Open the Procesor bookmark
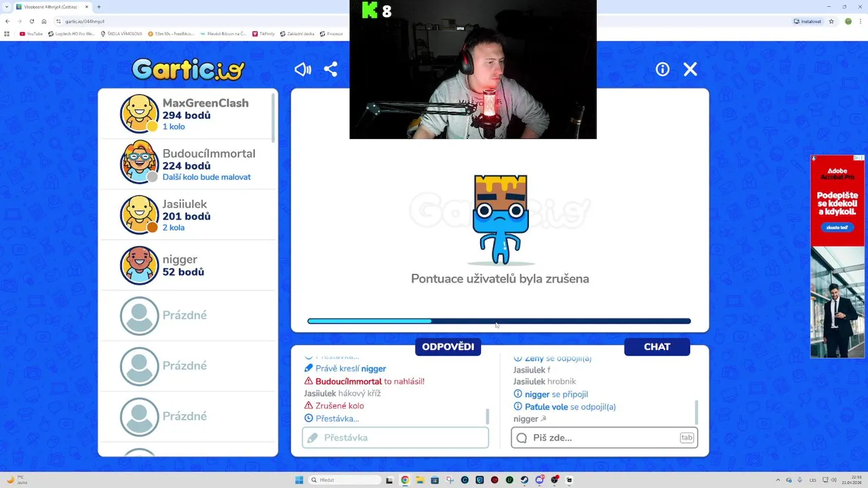The height and width of the screenshot is (488, 868). [331, 33]
